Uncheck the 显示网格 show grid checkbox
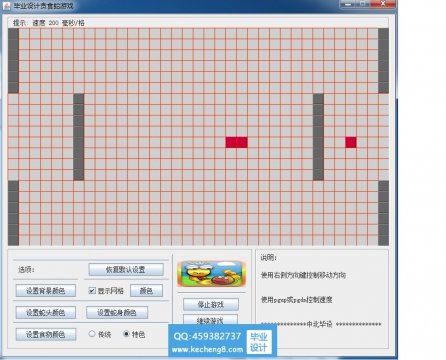446x360 pixels. pos(92,291)
